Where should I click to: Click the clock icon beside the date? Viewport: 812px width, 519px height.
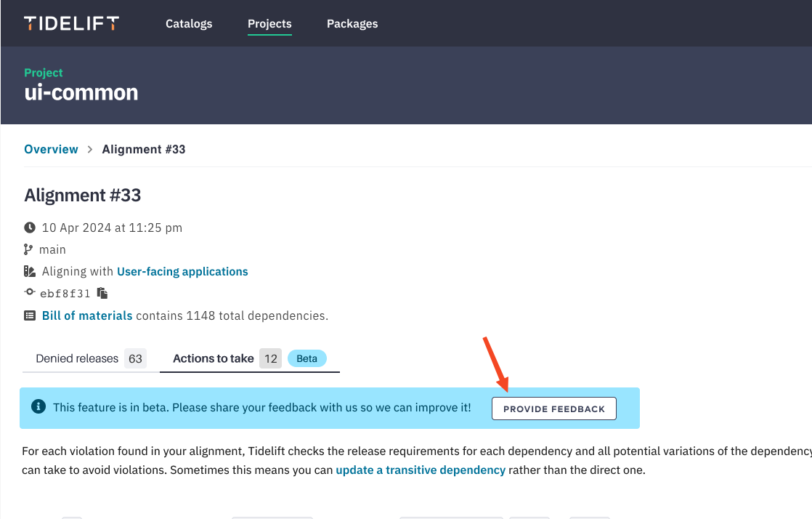coord(30,228)
